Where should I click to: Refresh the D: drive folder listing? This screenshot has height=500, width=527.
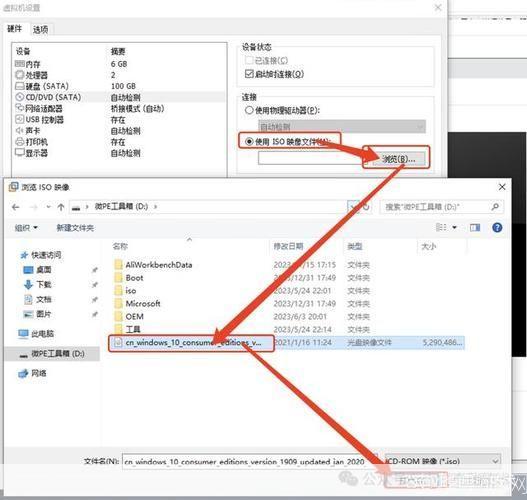[x=366, y=207]
